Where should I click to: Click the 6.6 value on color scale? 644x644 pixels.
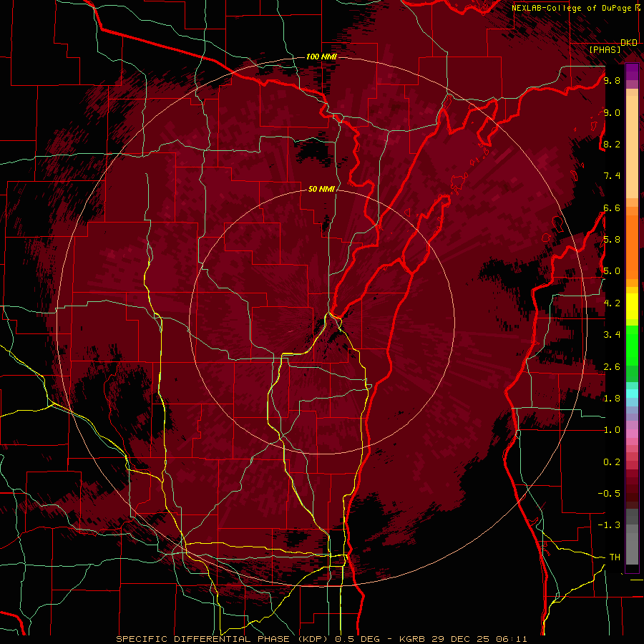(x=612, y=208)
